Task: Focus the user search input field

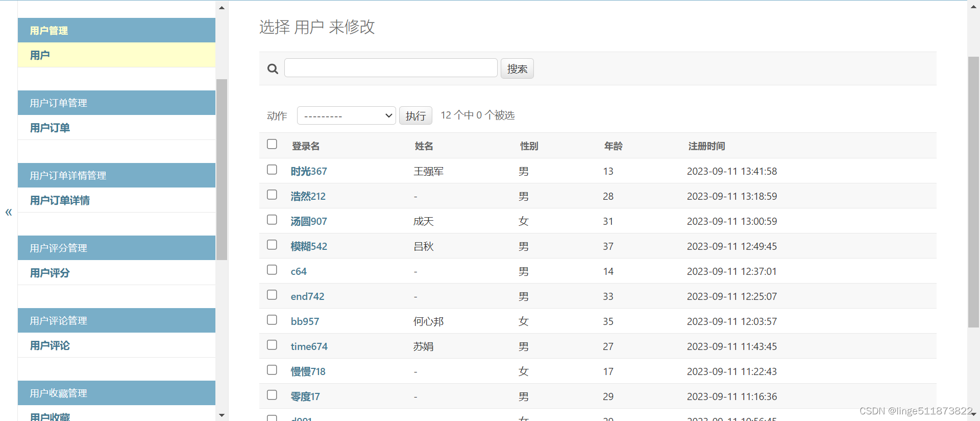Action: point(390,68)
